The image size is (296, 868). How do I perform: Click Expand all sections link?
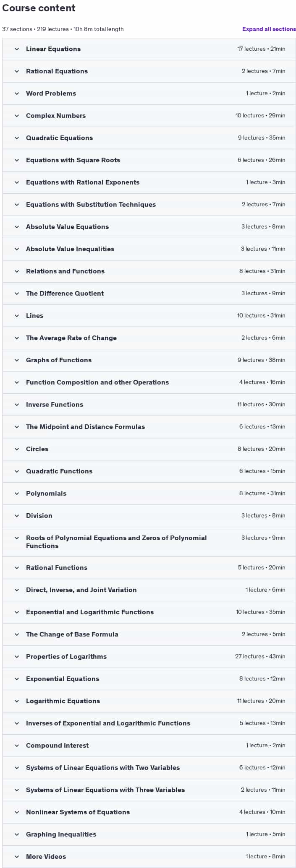pyautogui.click(x=269, y=29)
